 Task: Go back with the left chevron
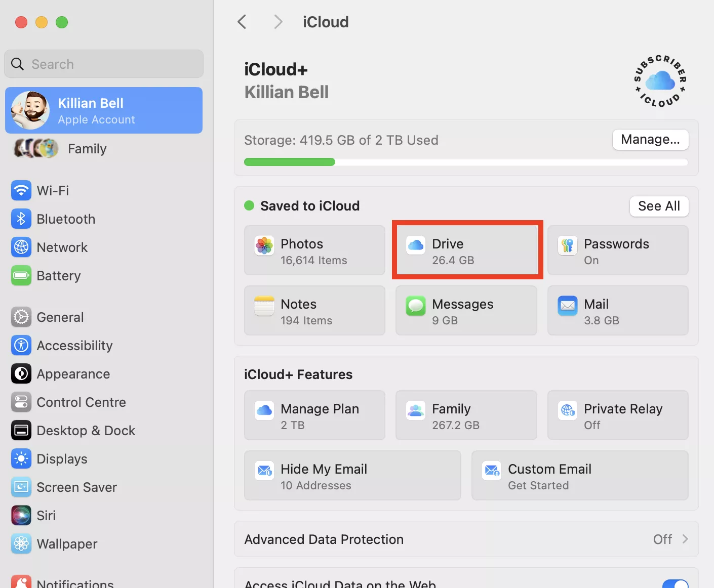click(x=242, y=22)
